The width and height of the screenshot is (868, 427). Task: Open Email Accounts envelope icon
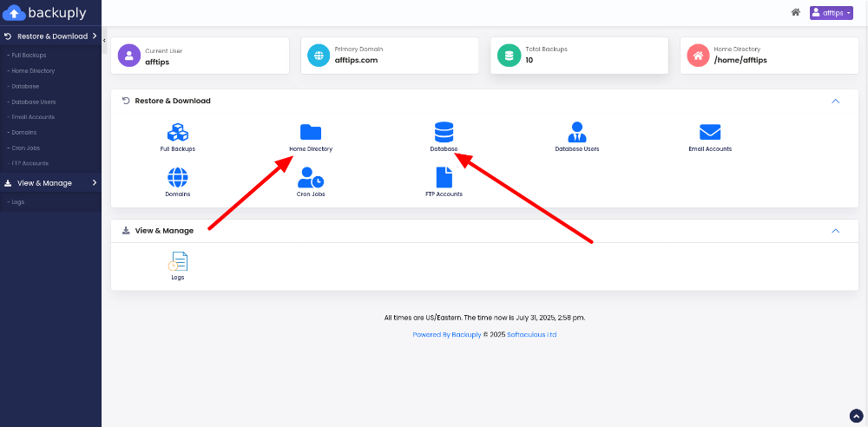(x=710, y=132)
